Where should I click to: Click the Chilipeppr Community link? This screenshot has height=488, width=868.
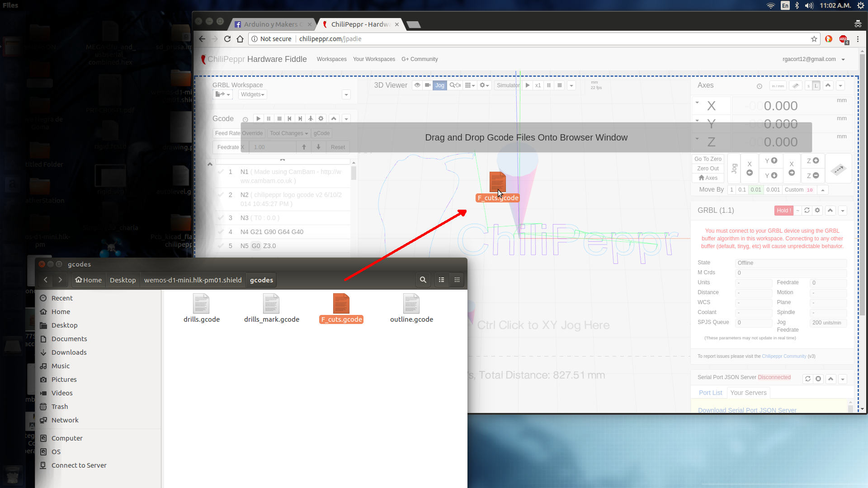(x=784, y=357)
